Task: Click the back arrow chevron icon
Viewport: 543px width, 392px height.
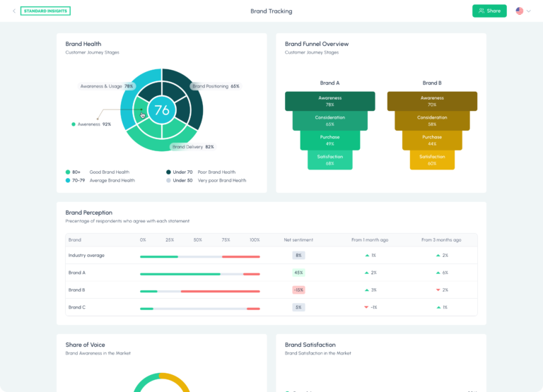Action: (14, 11)
